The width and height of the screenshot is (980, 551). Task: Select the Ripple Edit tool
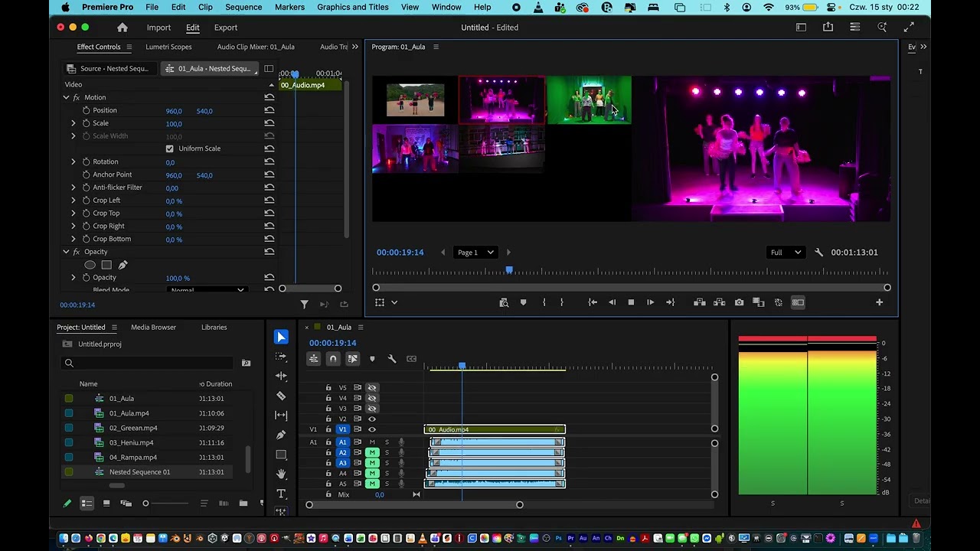click(281, 376)
